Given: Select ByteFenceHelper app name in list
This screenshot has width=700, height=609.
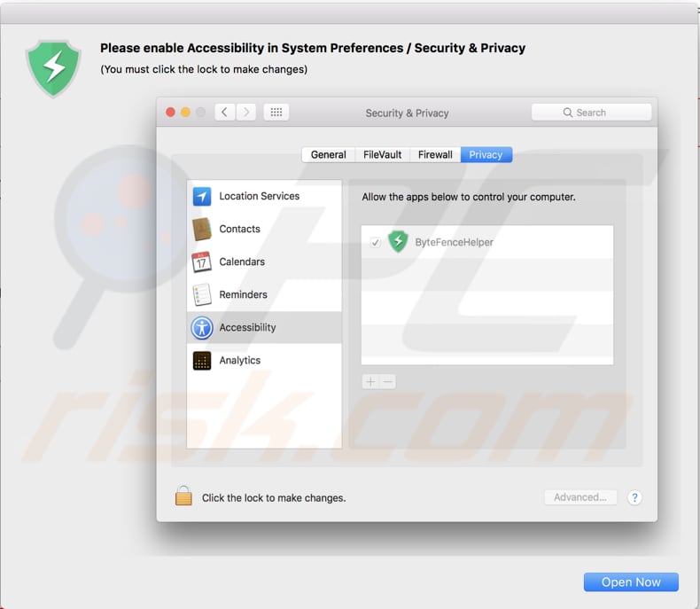Looking at the screenshot, I should pos(454,242).
